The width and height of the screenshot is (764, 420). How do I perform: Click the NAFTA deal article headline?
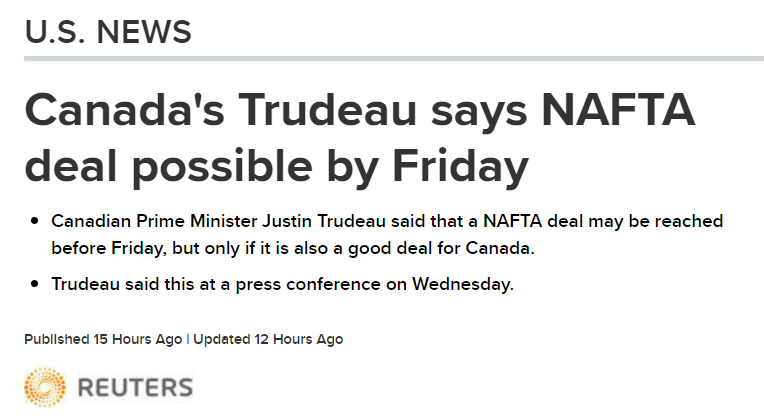coord(360,138)
